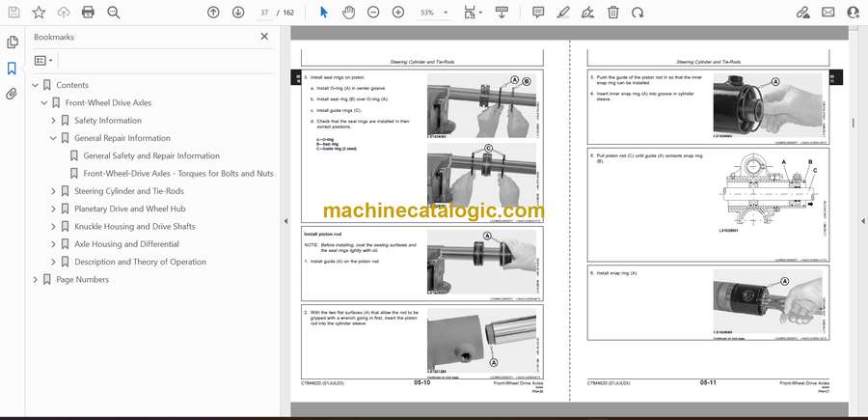The height and width of the screenshot is (420, 868).
Task: Open Planetary Drive and Wheel Hub bookmark
Action: 130,209
